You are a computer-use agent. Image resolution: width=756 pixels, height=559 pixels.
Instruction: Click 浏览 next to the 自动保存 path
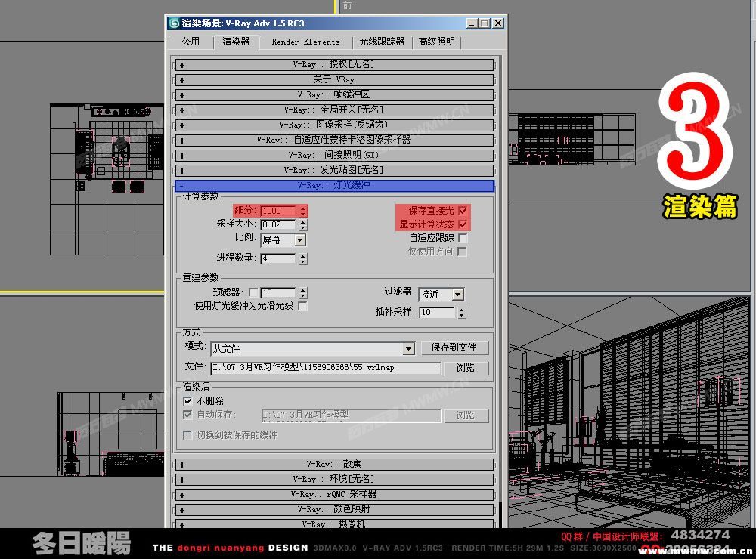[x=465, y=415]
